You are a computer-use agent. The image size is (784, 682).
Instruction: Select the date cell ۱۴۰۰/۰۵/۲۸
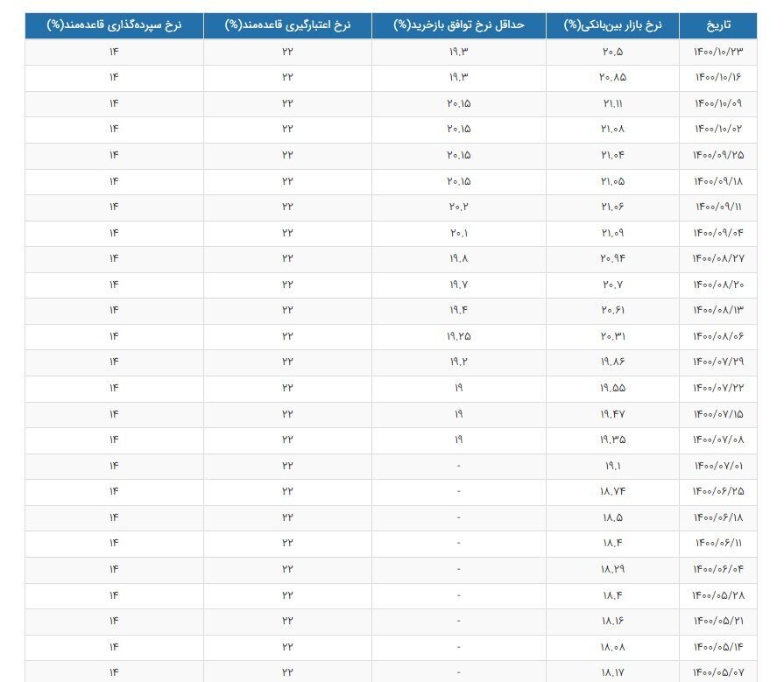[718, 595]
